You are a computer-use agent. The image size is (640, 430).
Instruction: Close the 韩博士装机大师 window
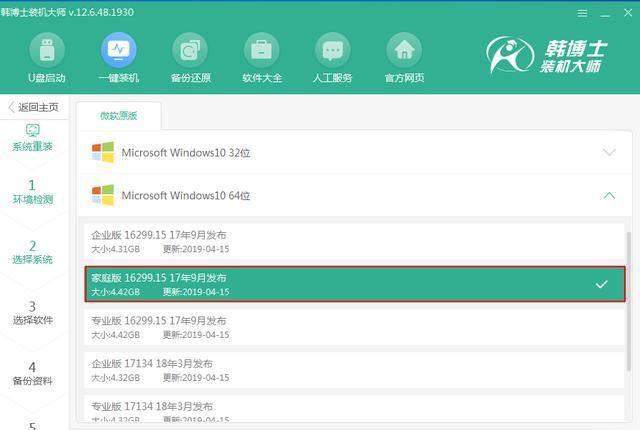tap(628, 13)
